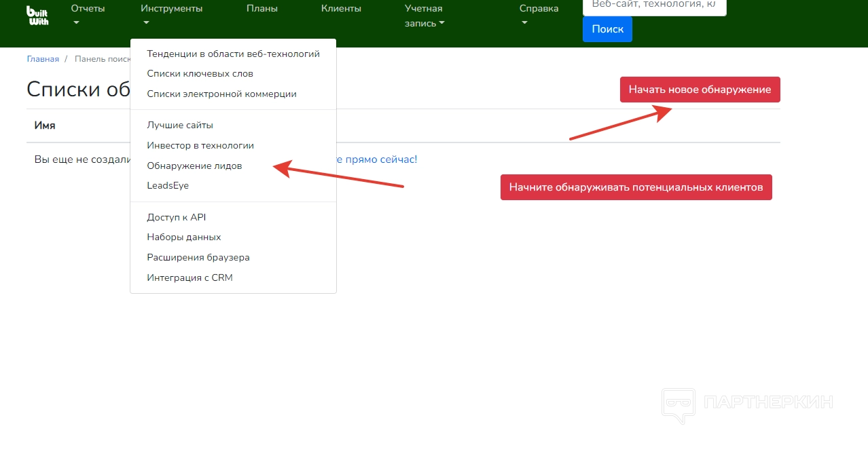
Task: Open Интеграция с CRM menu item
Action: [189, 277]
